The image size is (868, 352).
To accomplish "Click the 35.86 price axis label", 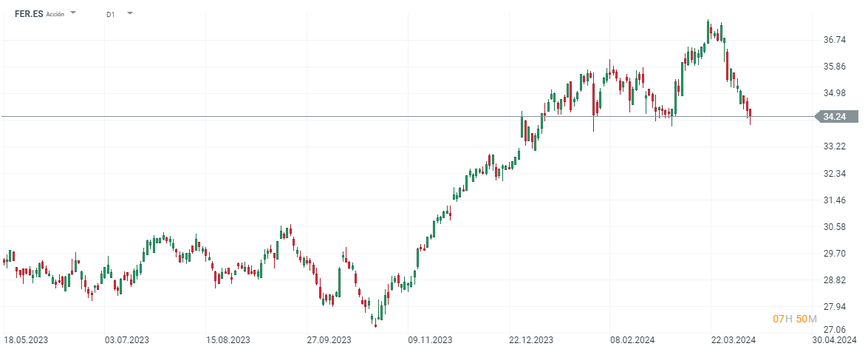I will pyautogui.click(x=834, y=66).
